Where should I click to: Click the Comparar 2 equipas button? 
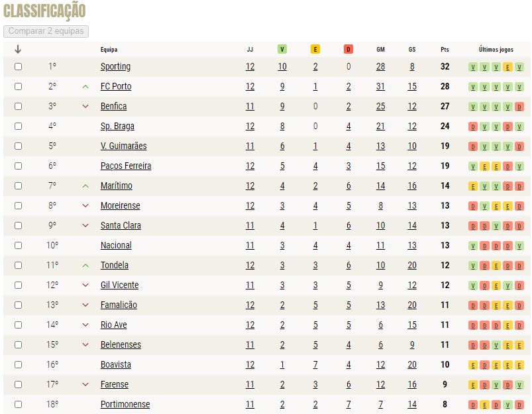click(46, 31)
